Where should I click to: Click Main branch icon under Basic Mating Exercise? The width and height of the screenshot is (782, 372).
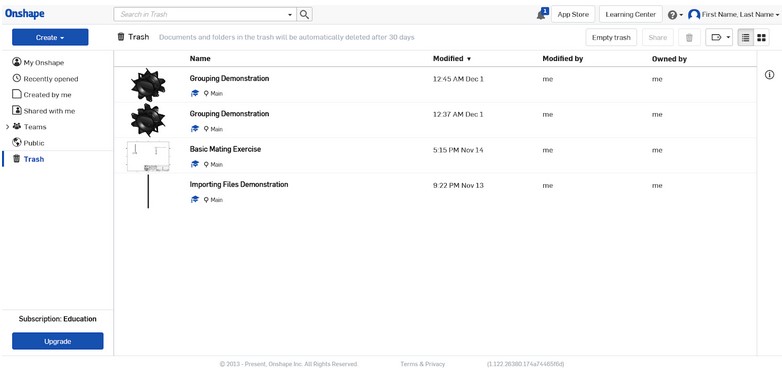point(206,164)
